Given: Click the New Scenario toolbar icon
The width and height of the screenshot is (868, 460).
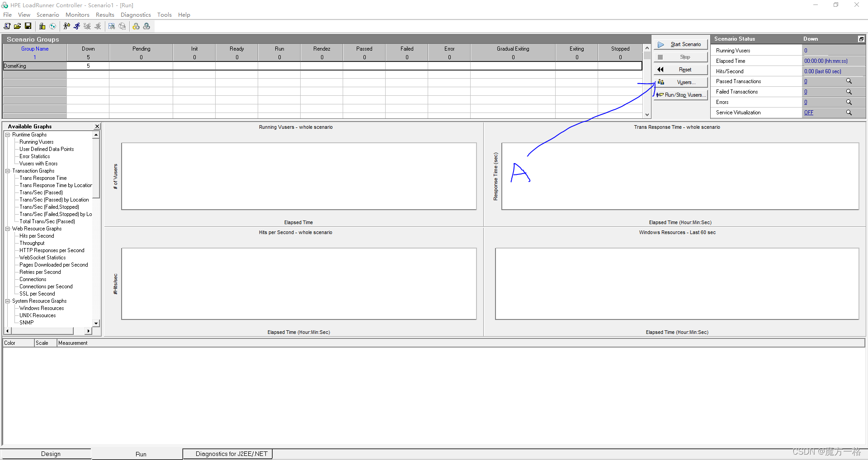Looking at the screenshot, I should [x=7, y=26].
